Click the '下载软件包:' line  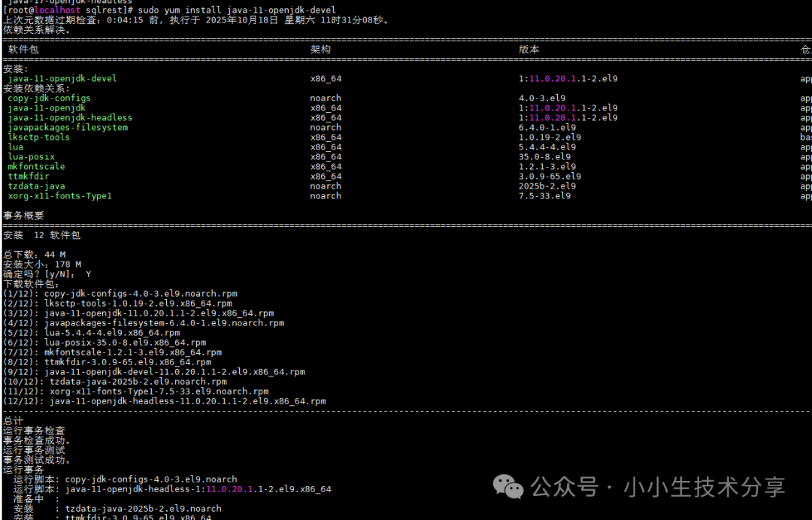coord(31,284)
